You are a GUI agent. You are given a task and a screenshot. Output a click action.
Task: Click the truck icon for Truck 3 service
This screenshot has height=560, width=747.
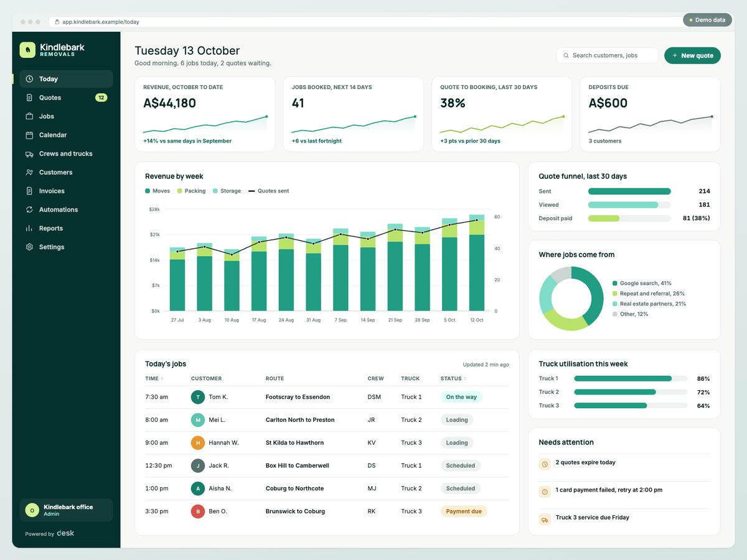pos(545,519)
